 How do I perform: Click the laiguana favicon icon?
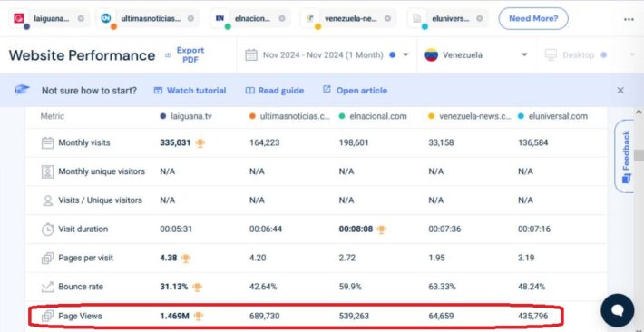(19, 18)
